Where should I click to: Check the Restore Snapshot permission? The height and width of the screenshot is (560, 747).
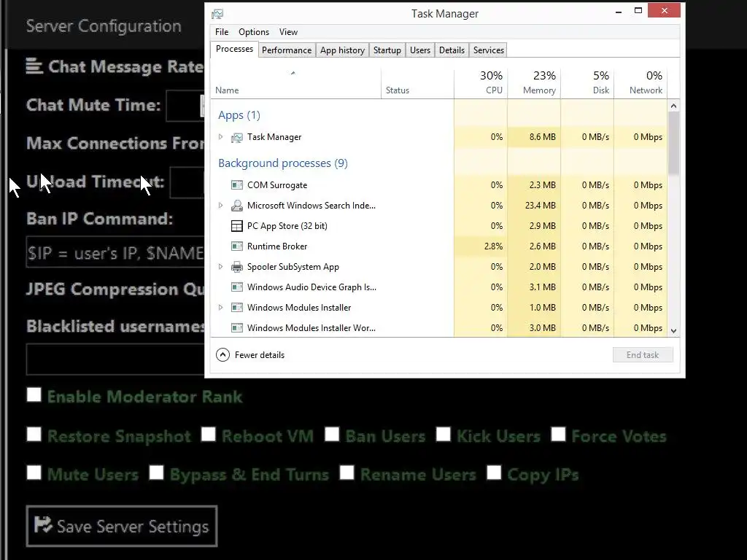(x=34, y=435)
